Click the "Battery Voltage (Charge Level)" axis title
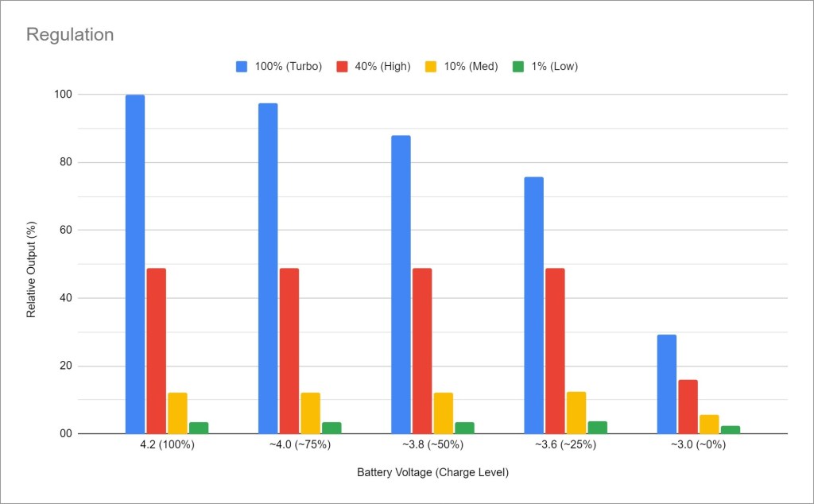The image size is (814, 504). coord(432,472)
